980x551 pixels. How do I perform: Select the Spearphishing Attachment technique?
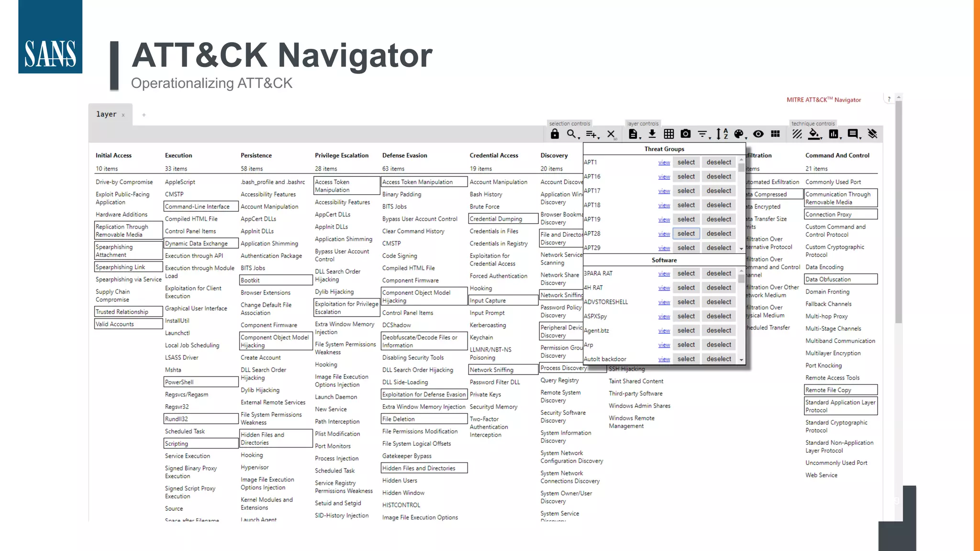pyautogui.click(x=129, y=251)
